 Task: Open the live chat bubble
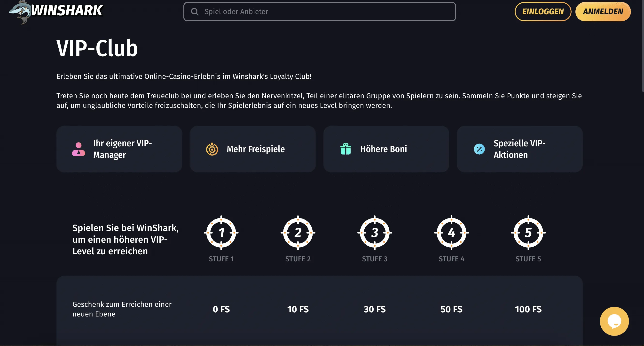614,321
